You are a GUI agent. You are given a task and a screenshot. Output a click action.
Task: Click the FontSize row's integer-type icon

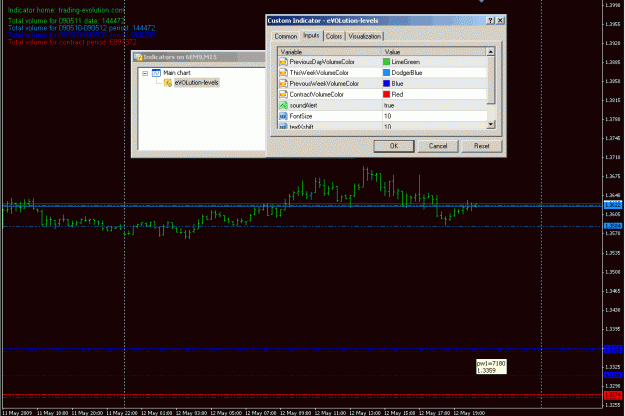point(283,116)
